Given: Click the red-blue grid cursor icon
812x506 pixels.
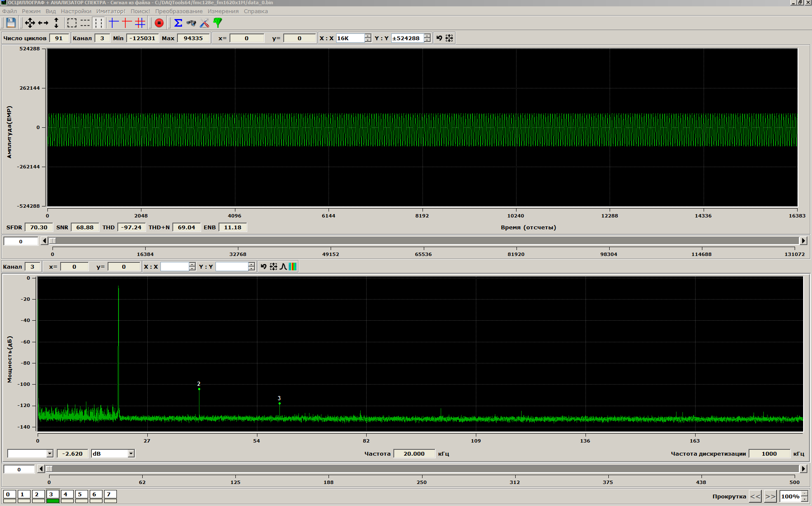Looking at the screenshot, I should pos(140,23).
